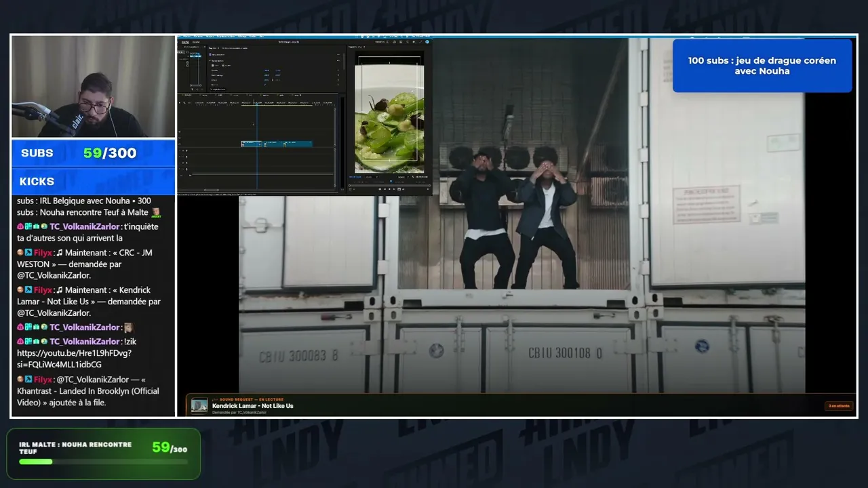Click the "Demandée par TC_VolkanikZarlor" line
Viewport: 868px width, 488px height.
[239, 412]
